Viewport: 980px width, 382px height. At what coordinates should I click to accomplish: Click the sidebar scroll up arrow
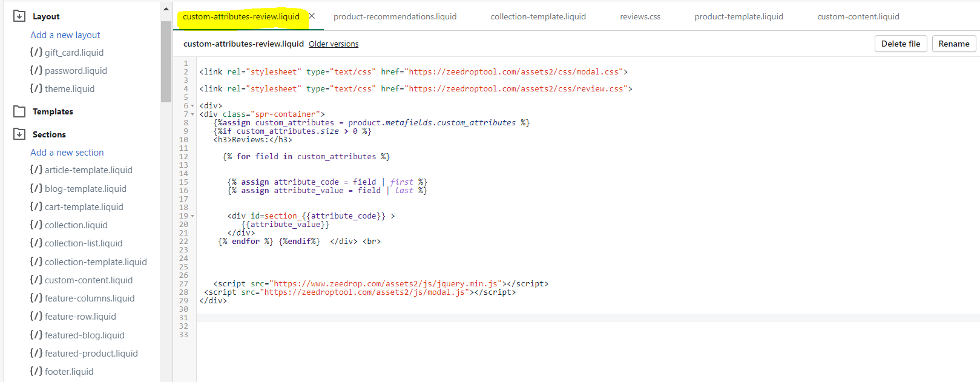[166, 9]
